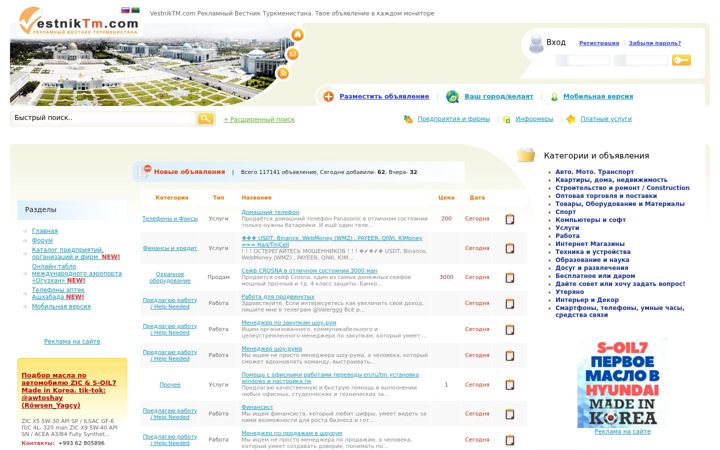Open Онлайн табло международного аэропорта «Огузхан»
Viewport: 720px width, 450px height.
click(77, 273)
